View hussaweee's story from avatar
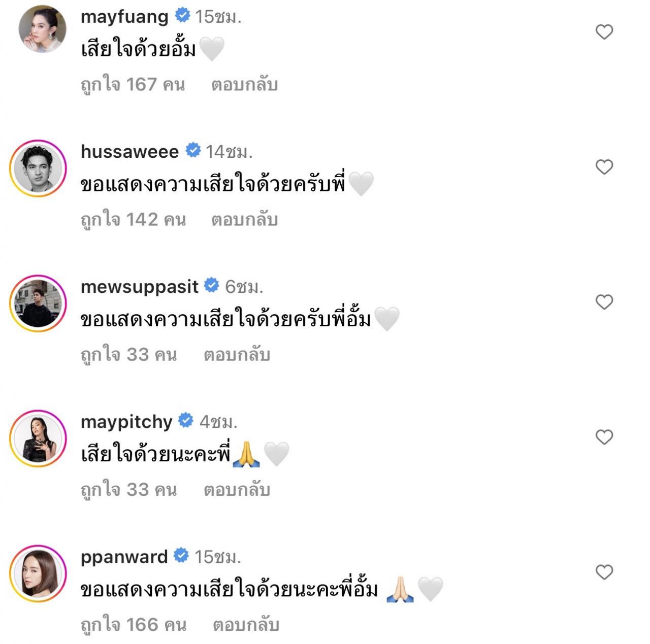Screen dimensions: 650x644 pyautogui.click(x=39, y=167)
